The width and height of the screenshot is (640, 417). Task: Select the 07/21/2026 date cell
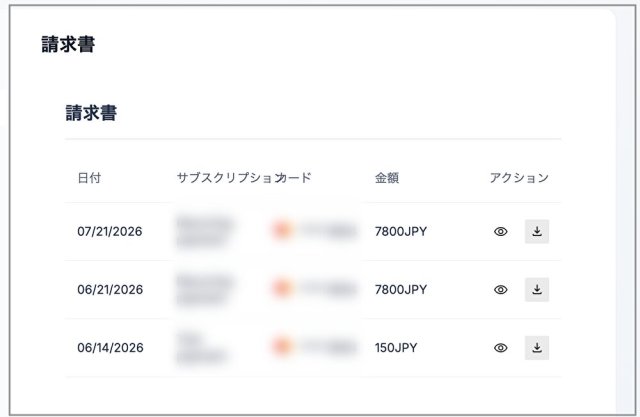coord(110,232)
